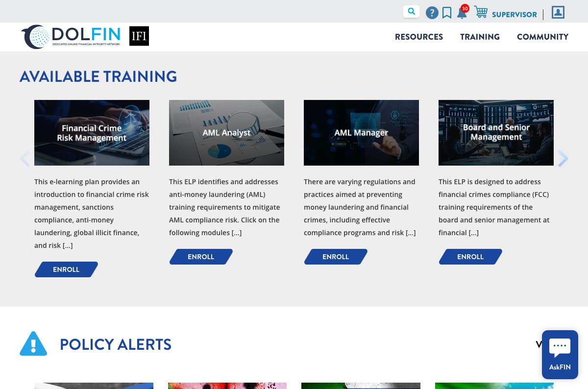588x389 pixels.
Task: Click the DOLFIN home logo
Action: [71, 36]
